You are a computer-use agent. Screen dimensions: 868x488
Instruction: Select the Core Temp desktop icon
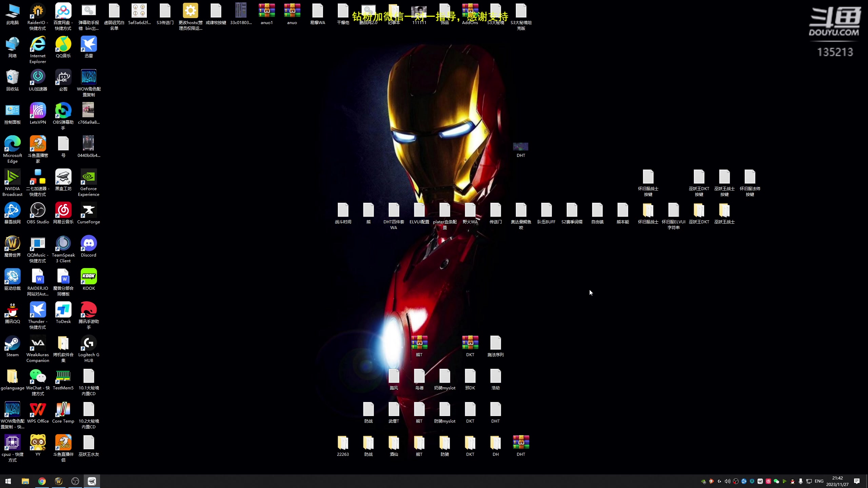point(63,412)
